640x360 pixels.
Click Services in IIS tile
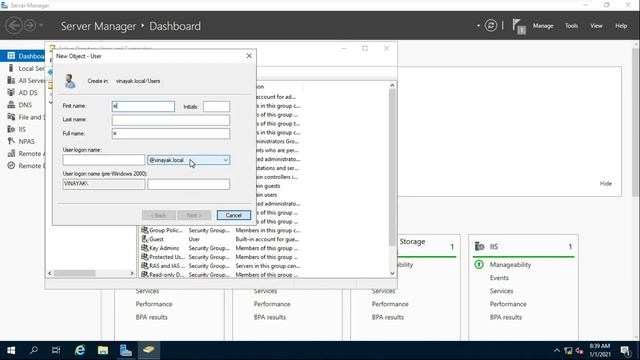click(x=501, y=291)
